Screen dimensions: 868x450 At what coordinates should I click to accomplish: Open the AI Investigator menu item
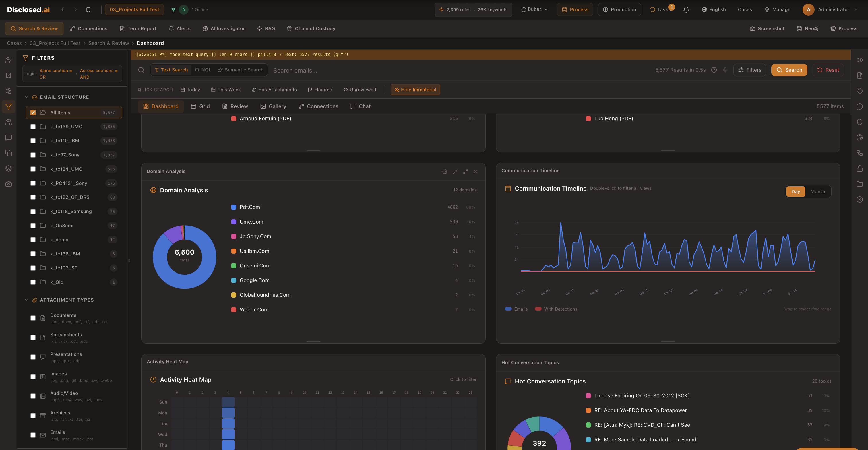tap(224, 29)
